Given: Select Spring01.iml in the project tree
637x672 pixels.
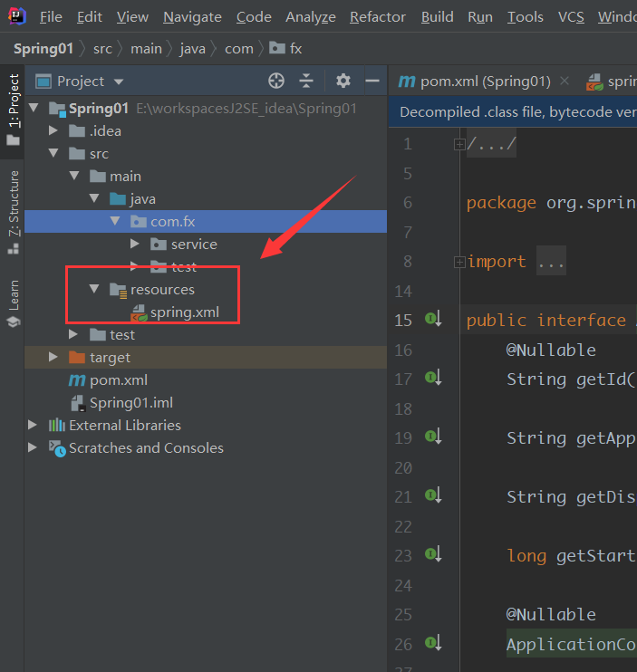Looking at the screenshot, I should click(131, 403).
